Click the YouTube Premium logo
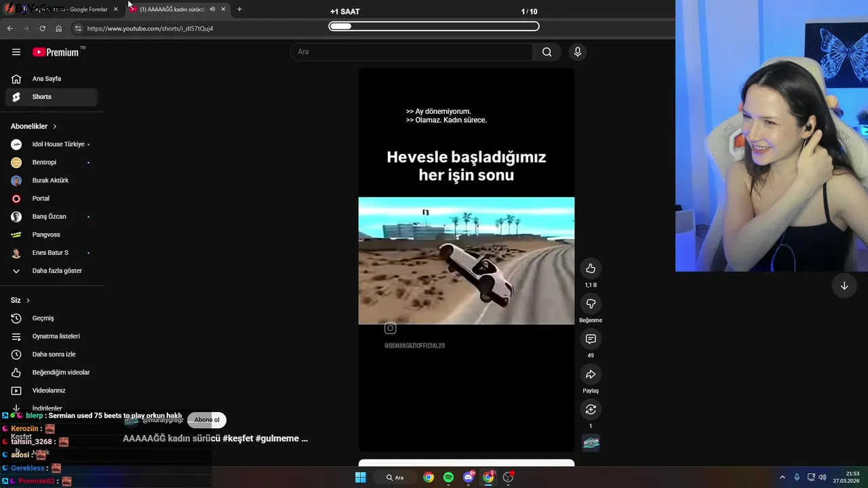The width and height of the screenshot is (868, 488). tap(56, 52)
